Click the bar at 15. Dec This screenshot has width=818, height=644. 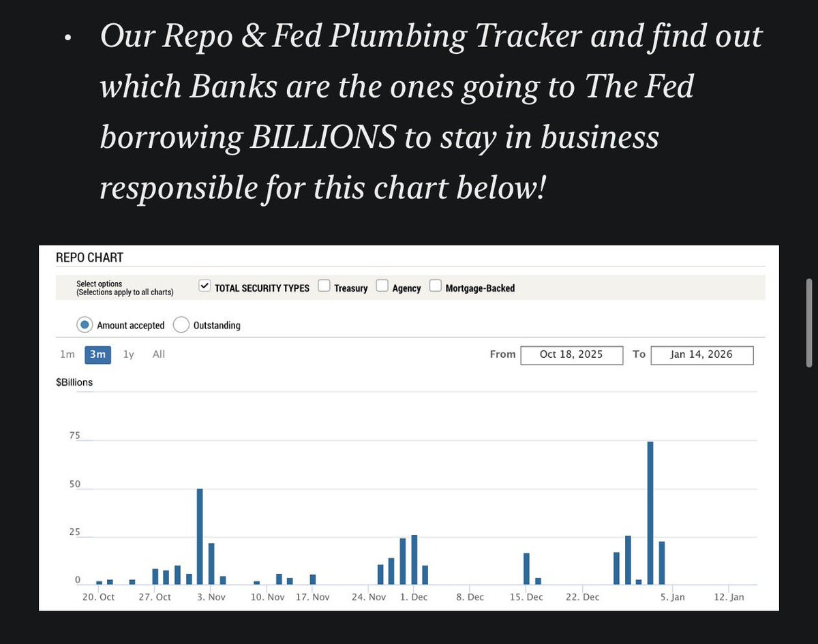[x=526, y=569]
